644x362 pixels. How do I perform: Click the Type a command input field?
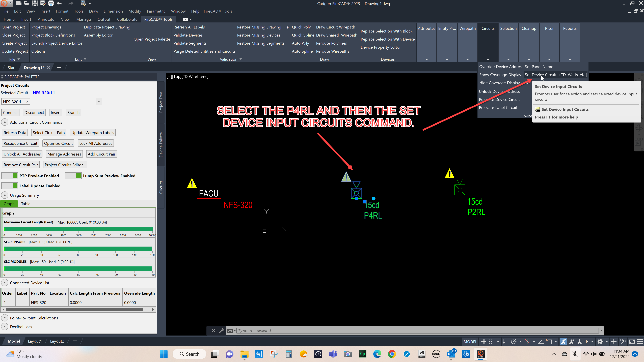point(417,330)
